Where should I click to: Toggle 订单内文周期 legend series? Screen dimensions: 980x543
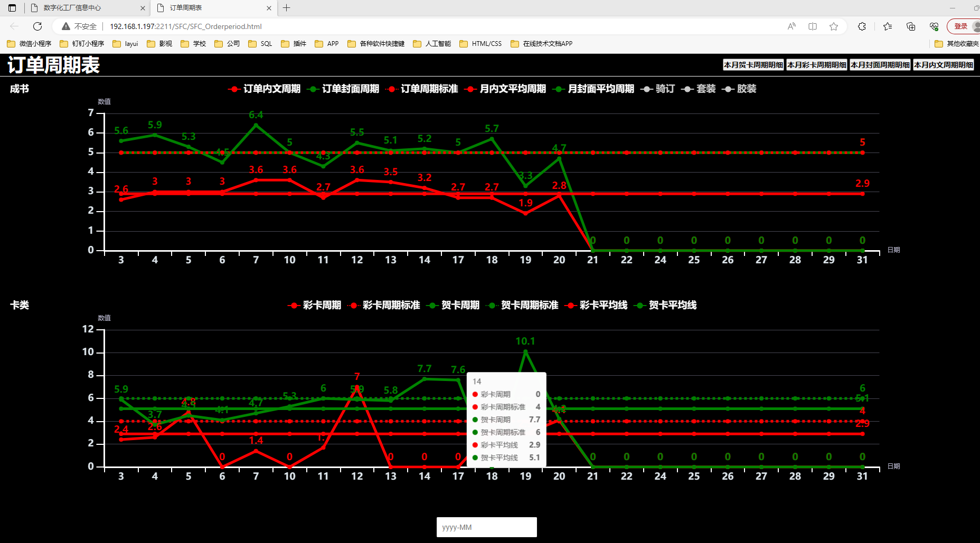click(x=264, y=89)
